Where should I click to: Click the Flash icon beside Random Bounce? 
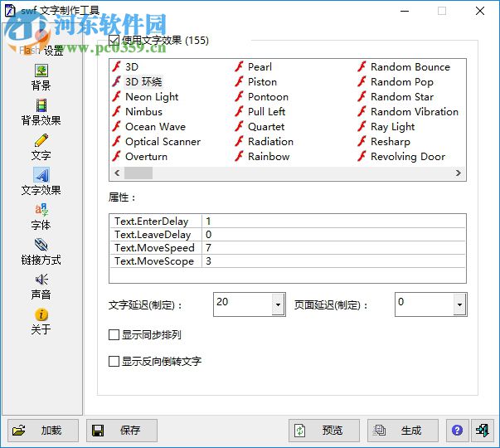click(362, 66)
